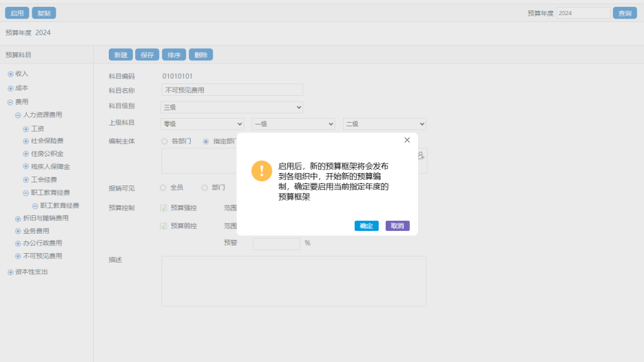This screenshot has height=362, width=644.
Task: Click the add-user icon beside the department box
Action: click(420, 156)
